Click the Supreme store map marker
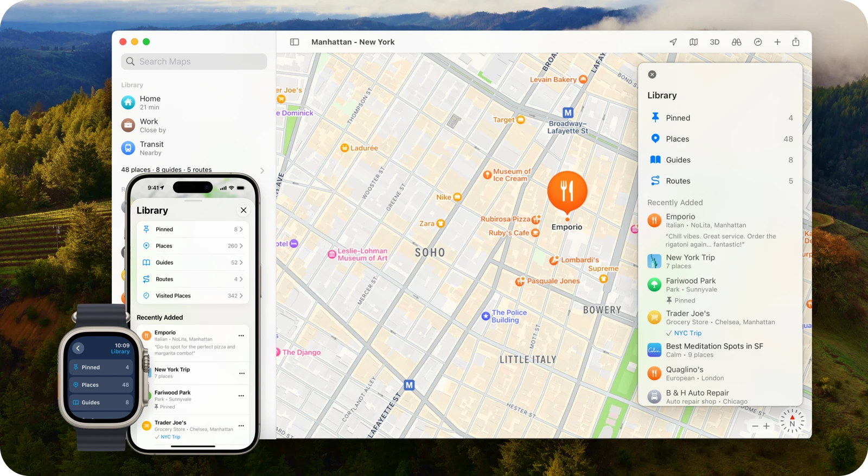The width and height of the screenshot is (868, 476). [603, 278]
